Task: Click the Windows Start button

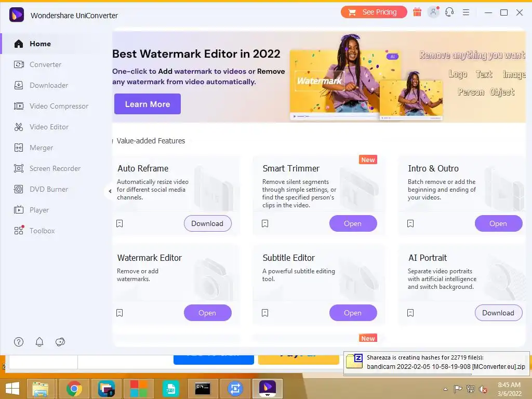Action: pos(12,389)
